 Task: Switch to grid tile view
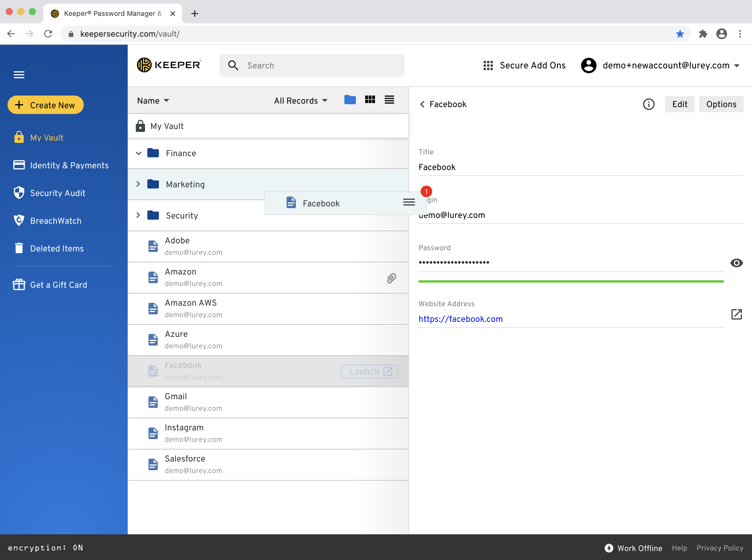pyautogui.click(x=370, y=99)
